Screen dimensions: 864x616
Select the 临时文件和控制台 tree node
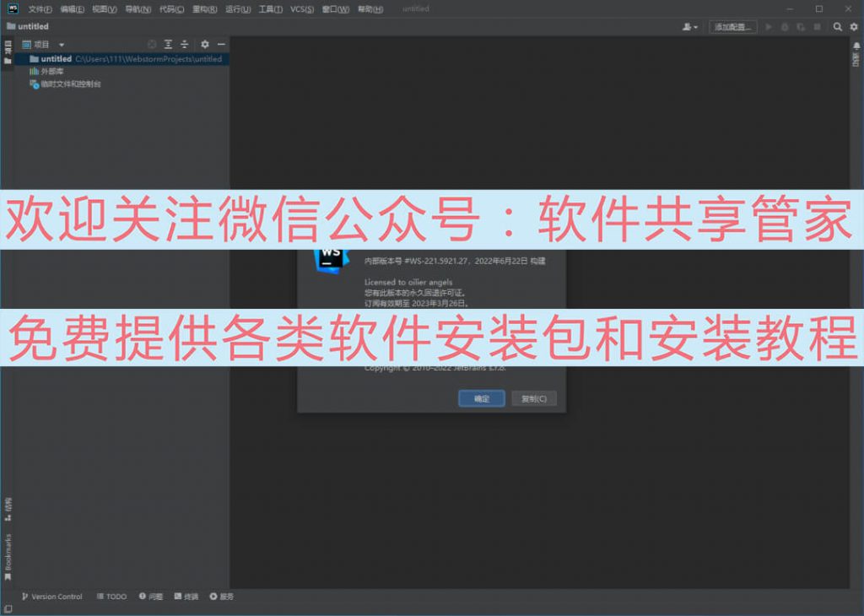[x=65, y=84]
